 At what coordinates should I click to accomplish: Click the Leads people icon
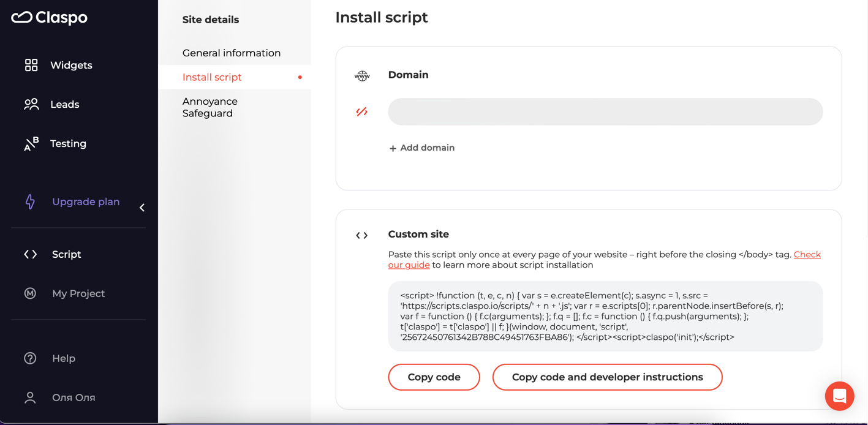coord(31,104)
